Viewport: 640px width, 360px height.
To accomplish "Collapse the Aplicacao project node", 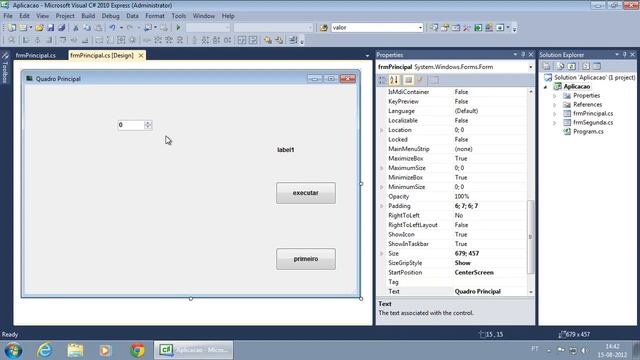I will point(546,87).
